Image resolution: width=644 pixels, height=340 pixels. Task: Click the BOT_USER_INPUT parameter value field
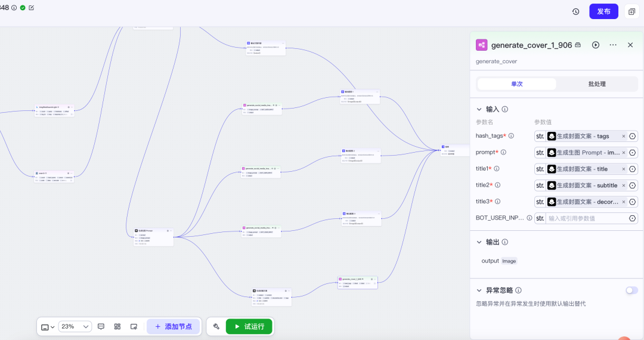click(586, 218)
